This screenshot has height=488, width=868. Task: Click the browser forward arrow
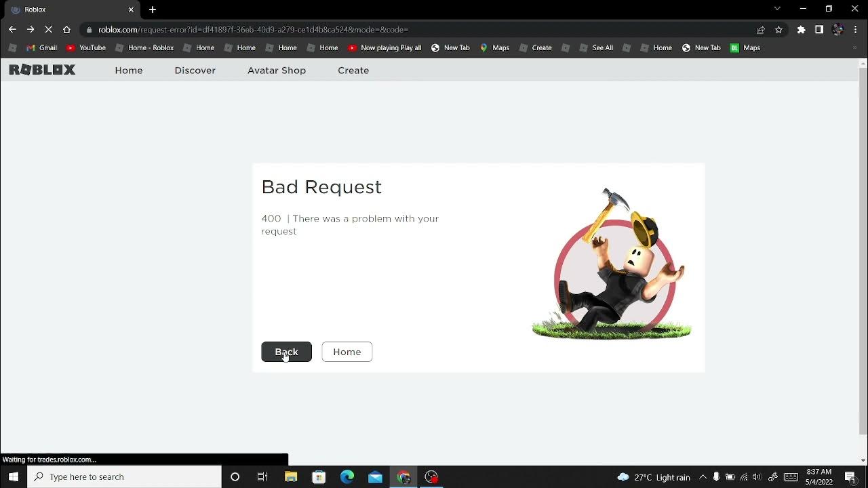31,29
